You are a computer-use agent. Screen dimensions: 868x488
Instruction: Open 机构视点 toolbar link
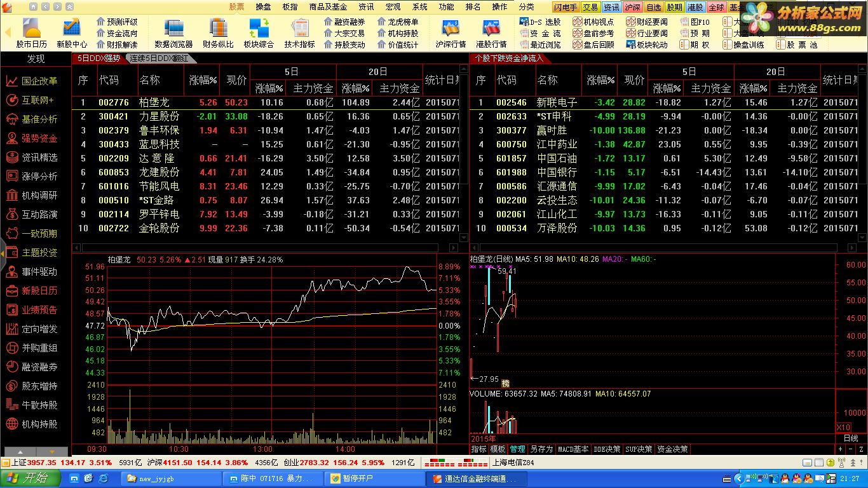click(x=593, y=22)
